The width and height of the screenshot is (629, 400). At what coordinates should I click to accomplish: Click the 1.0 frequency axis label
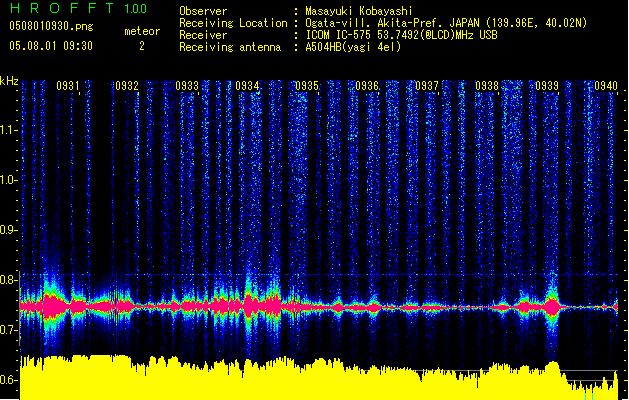point(8,180)
